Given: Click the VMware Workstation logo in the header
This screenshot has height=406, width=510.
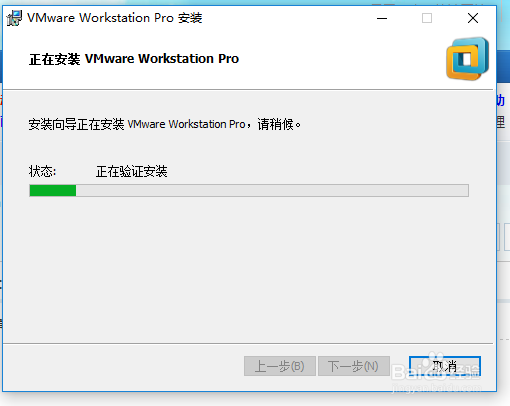Looking at the screenshot, I should coord(468,59).
